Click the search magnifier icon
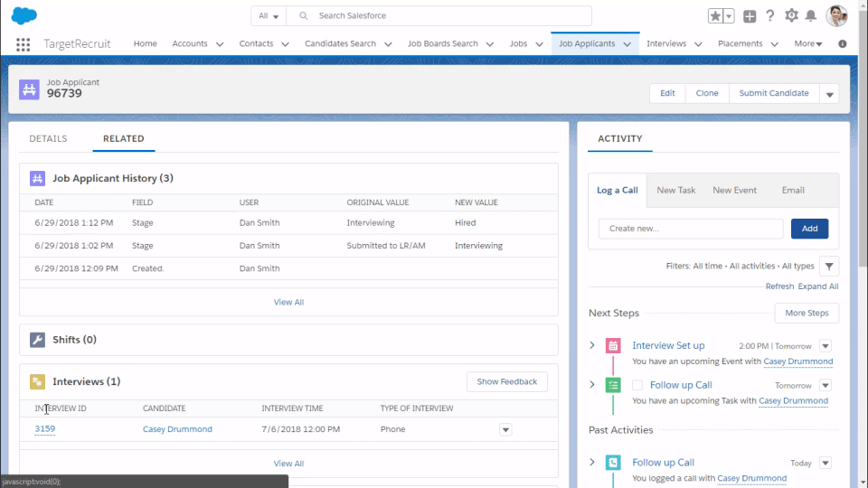 304,16
